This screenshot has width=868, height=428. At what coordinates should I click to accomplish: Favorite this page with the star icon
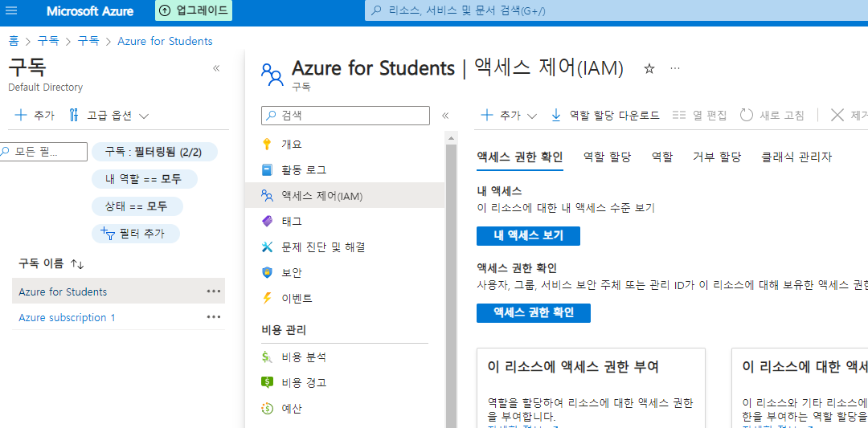pyautogui.click(x=649, y=68)
